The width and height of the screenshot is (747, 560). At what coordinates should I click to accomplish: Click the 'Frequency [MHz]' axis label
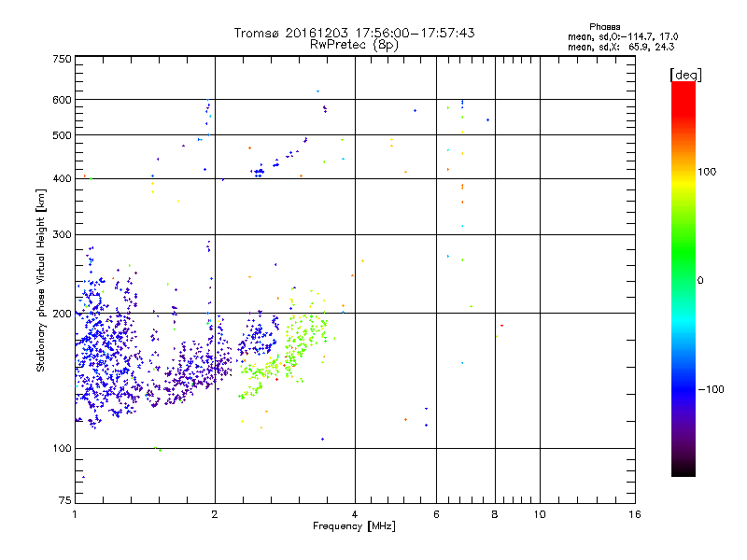[x=354, y=526]
